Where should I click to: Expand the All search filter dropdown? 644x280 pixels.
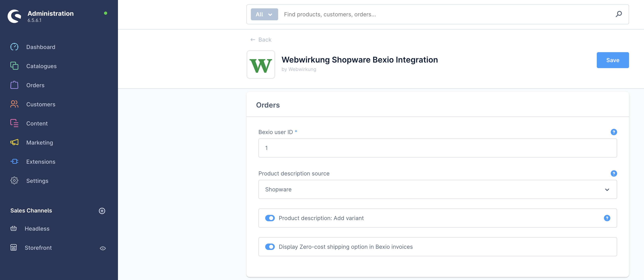[x=264, y=14]
